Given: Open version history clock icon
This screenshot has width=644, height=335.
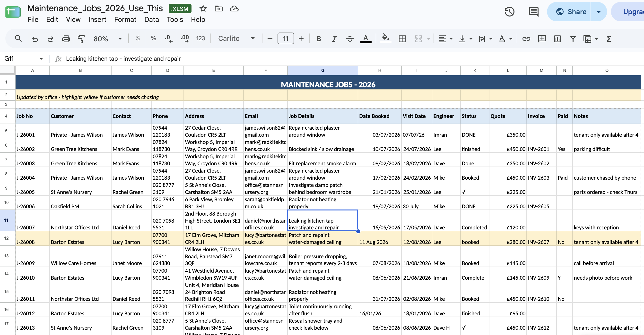Looking at the screenshot, I should 509,12.
